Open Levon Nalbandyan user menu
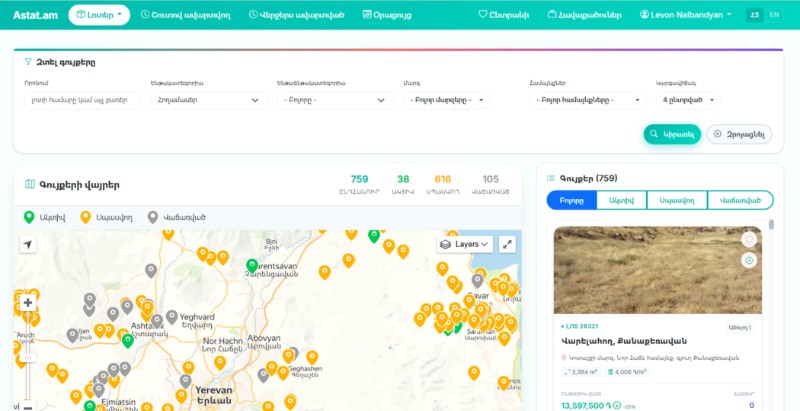 [686, 15]
